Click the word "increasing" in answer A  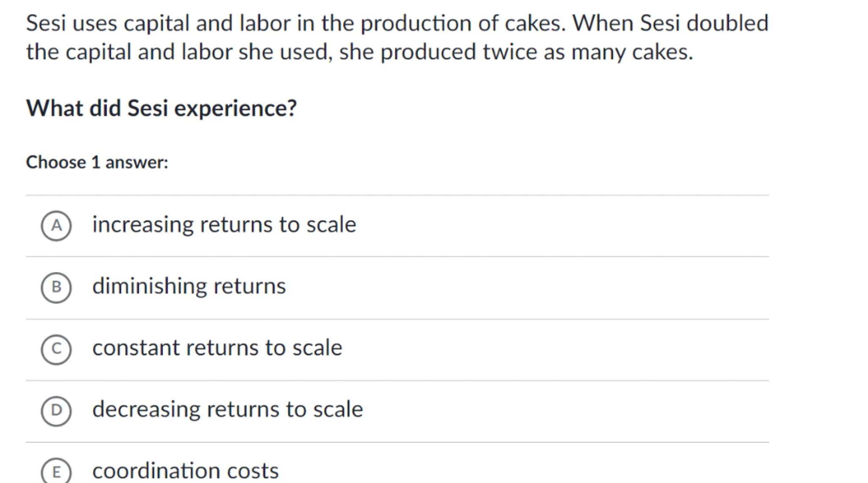142,225
